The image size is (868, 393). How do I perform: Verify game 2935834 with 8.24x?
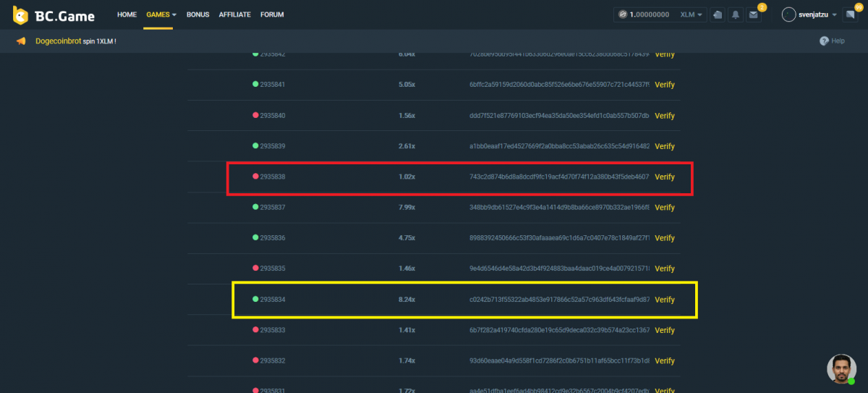(x=664, y=300)
